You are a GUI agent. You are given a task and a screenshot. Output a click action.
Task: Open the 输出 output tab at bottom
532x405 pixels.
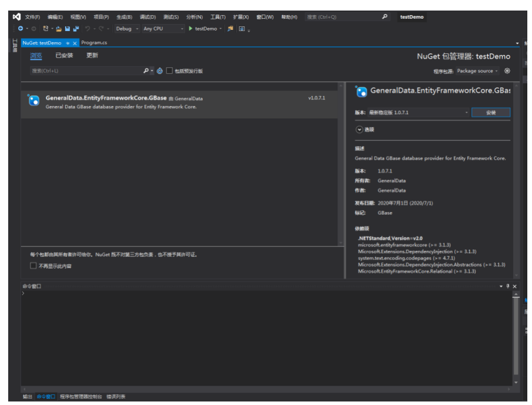point(27,397)
